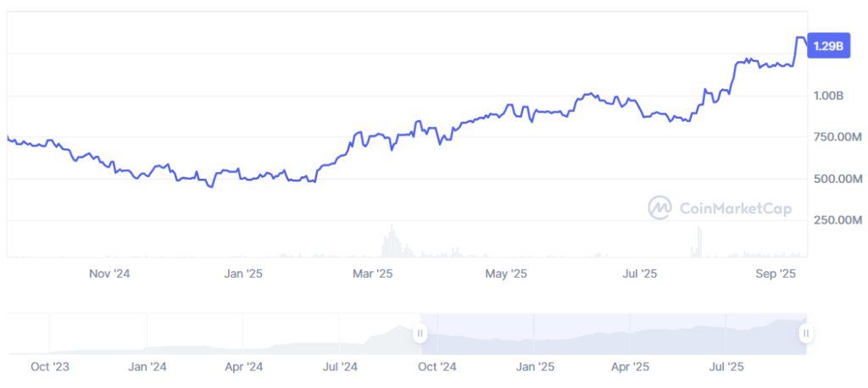Image resolution: width=868 pixels, height=388 pixels.
Task: Click the 1.00B y-axis label
Action: [x=828, y=96]
